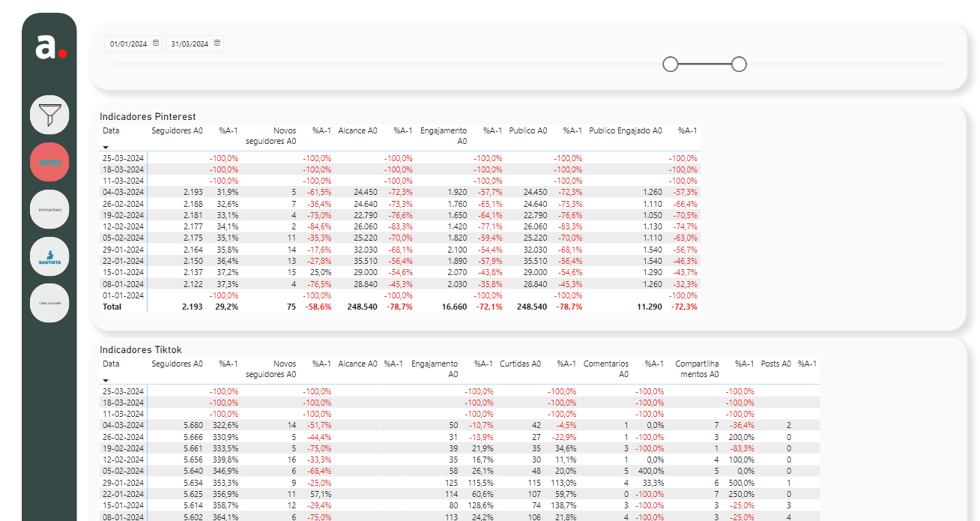Screen dimensions: 980x521
Task: Click the 400,0% comments cell in Tiktok table
Action: pos(651,472)
